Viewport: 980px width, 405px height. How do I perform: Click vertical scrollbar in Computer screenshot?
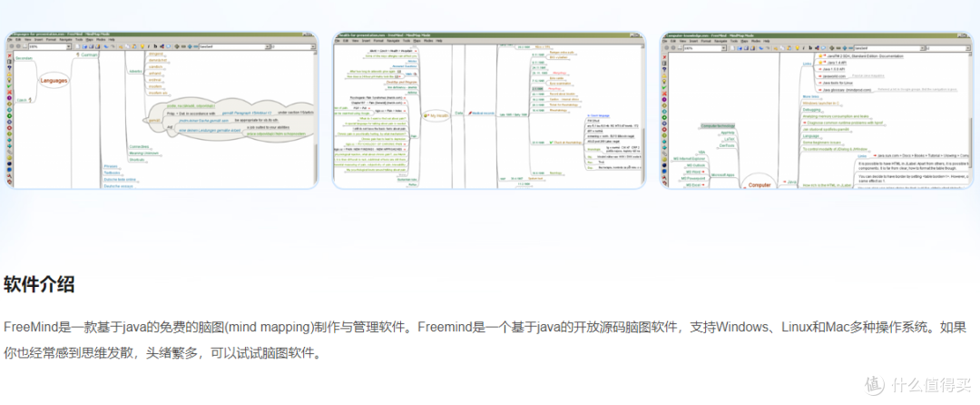click(x=970, y=119)
